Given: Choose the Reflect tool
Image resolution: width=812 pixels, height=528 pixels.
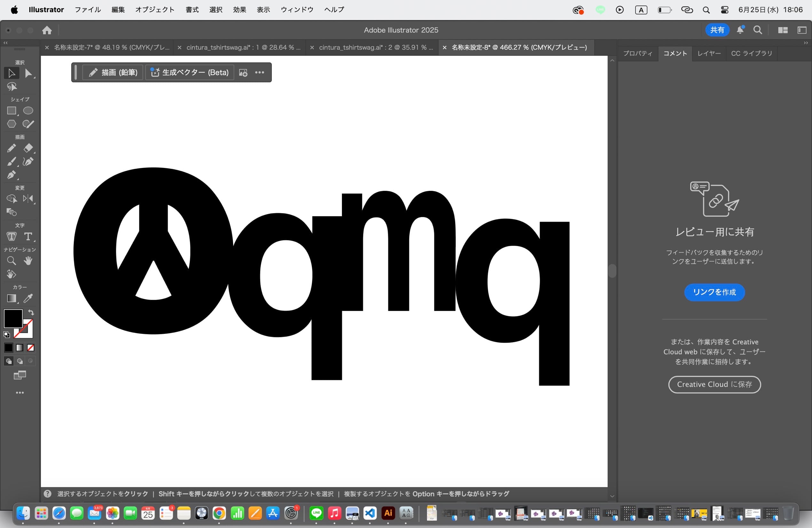Looking at the screenshot, I should (x=28, y=199).
